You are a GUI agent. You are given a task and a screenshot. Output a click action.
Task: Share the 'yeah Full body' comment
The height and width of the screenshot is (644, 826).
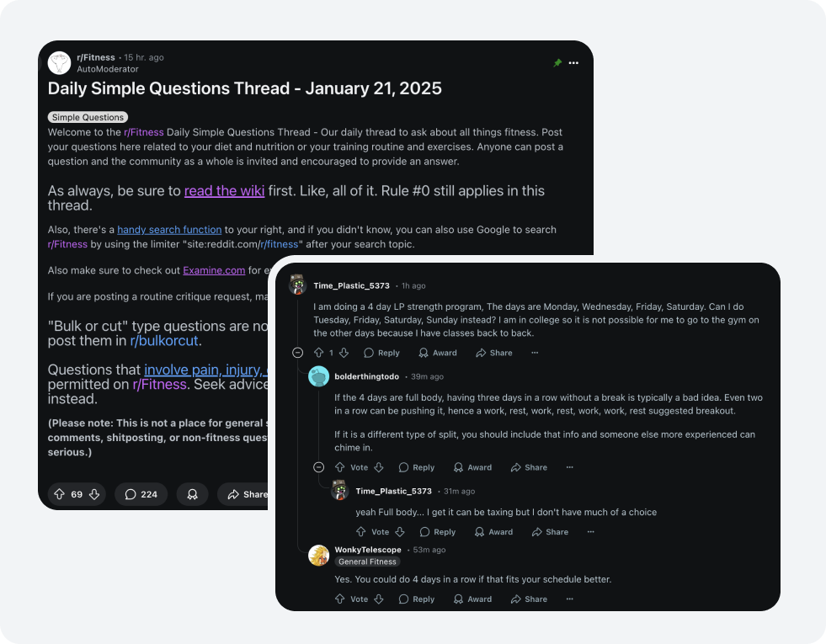[x=550, y=532]
